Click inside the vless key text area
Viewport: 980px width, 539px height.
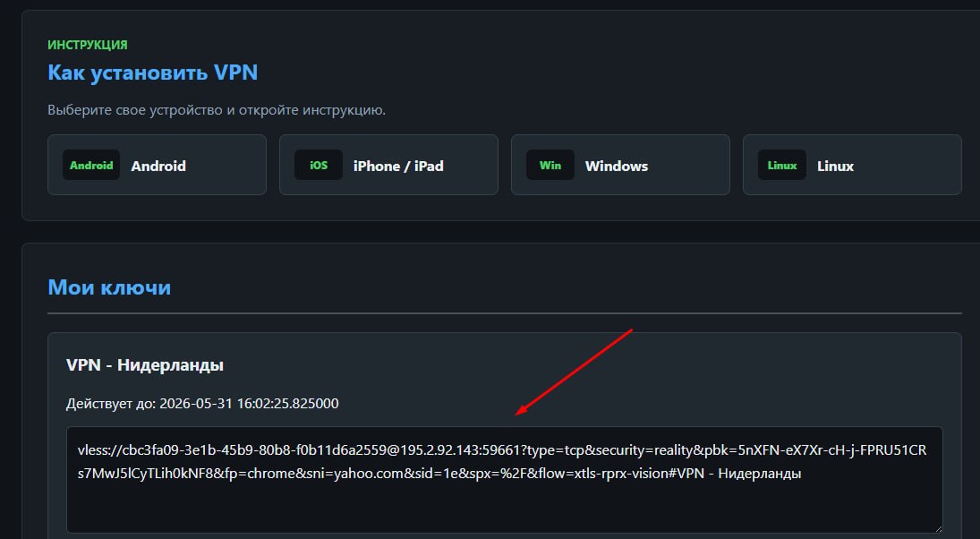point(505,480)
